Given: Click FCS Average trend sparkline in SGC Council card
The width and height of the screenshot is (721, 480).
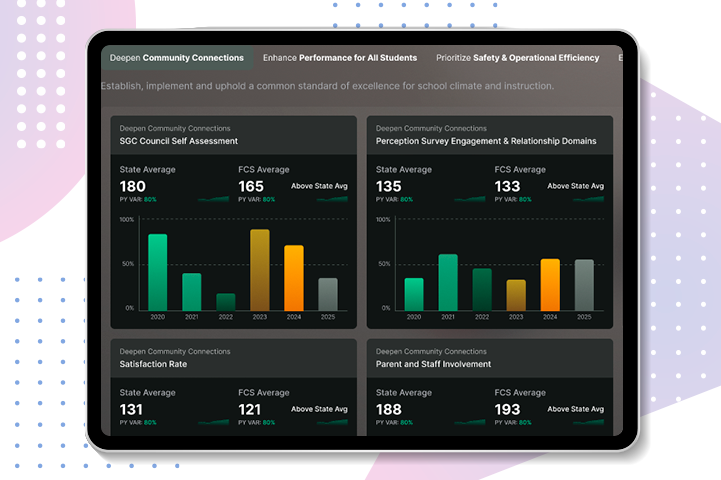Looking at the screenshot, I should [332, 199].
